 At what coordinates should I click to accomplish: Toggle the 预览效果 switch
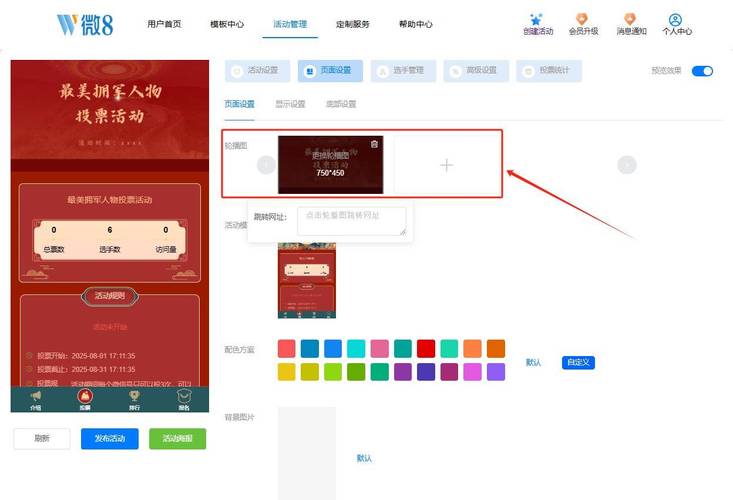pyautogui.click(x=702, y=71)
